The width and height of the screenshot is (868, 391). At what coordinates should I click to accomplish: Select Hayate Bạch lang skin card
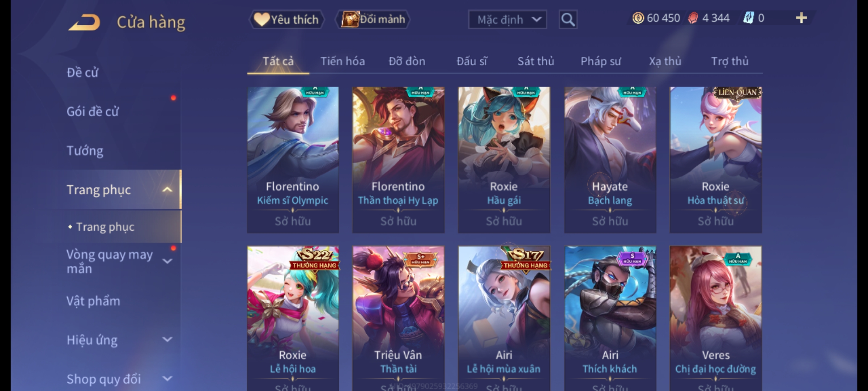pos(610,160)
